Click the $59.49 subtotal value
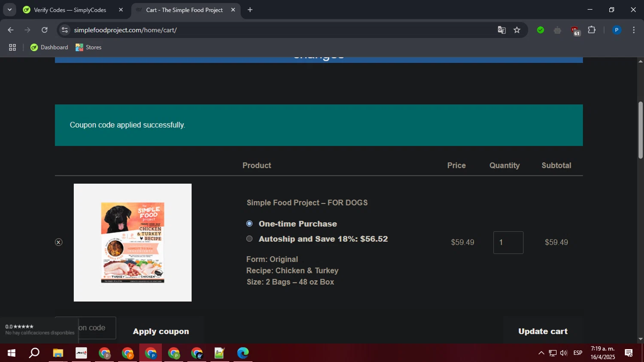644x362 pixels. [x=556, y=243]
